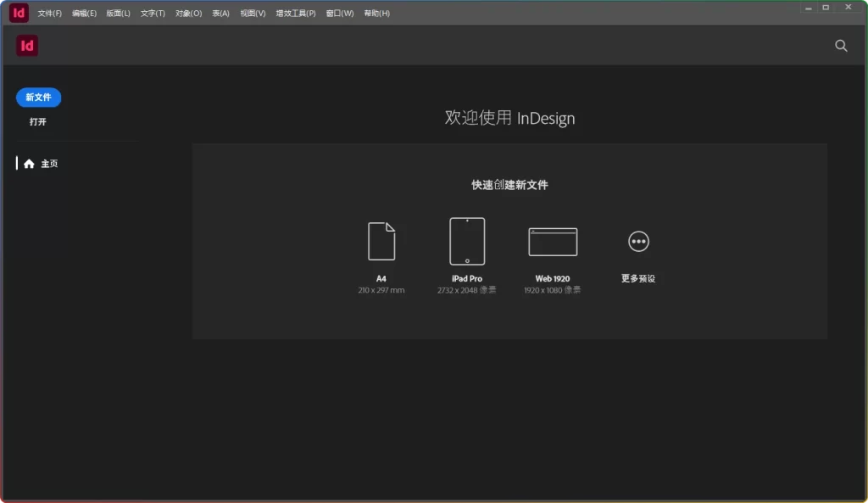Open the 增效工具(P) menu
Image resolution: width=868 pixels, height=503 pixels.
294,13
